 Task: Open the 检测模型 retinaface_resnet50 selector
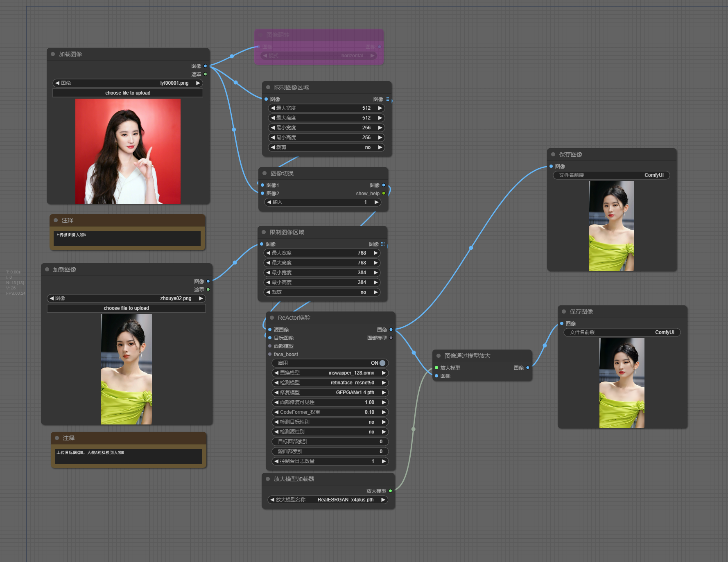click(x=330, y=383)
